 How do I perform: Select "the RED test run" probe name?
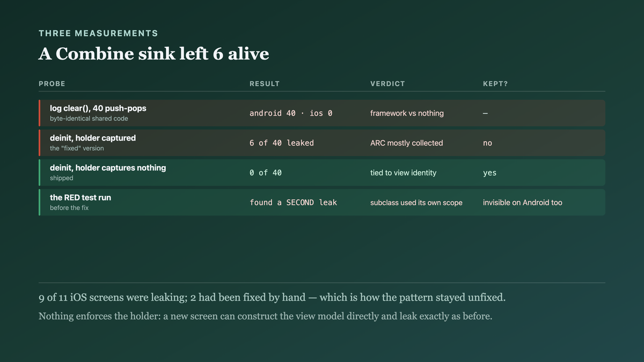(x=80, y=197)
